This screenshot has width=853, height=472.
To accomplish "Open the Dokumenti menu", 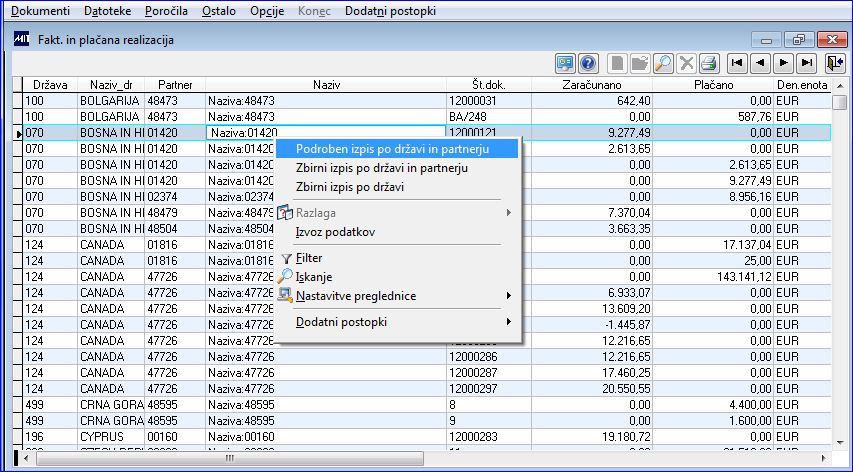I will coord(41,11).
